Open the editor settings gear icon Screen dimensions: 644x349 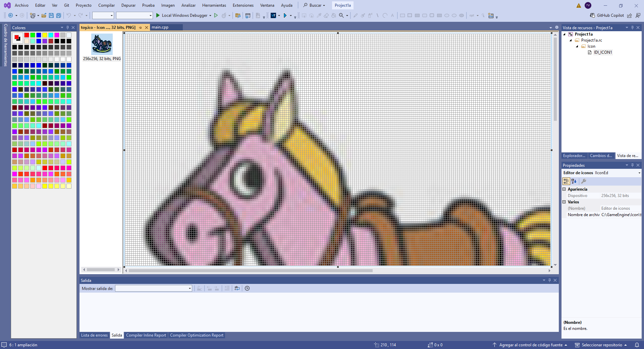pyautogui.click(x=557, y=28)
